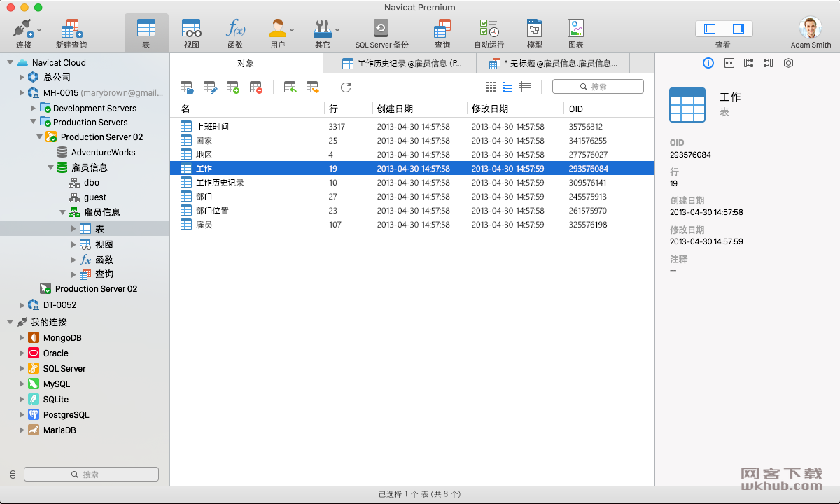
Task: Expand the MongoDB connection
Action: click(22, 337)
